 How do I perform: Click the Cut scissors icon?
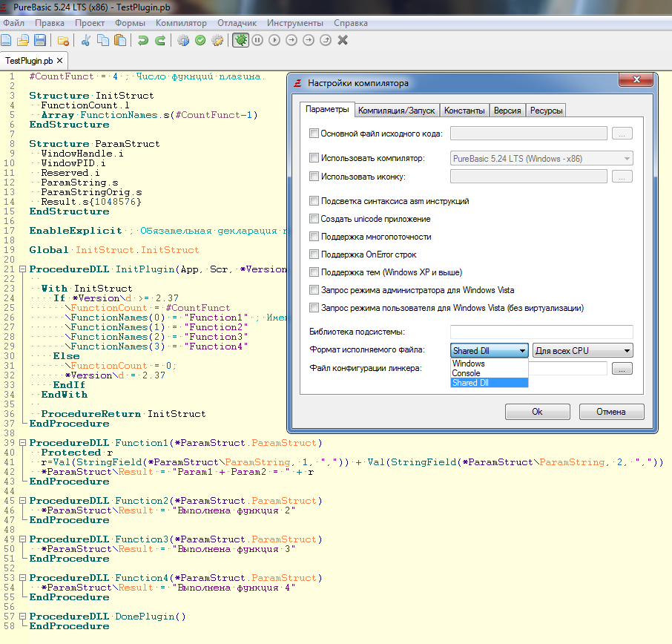tap(86, 40)
